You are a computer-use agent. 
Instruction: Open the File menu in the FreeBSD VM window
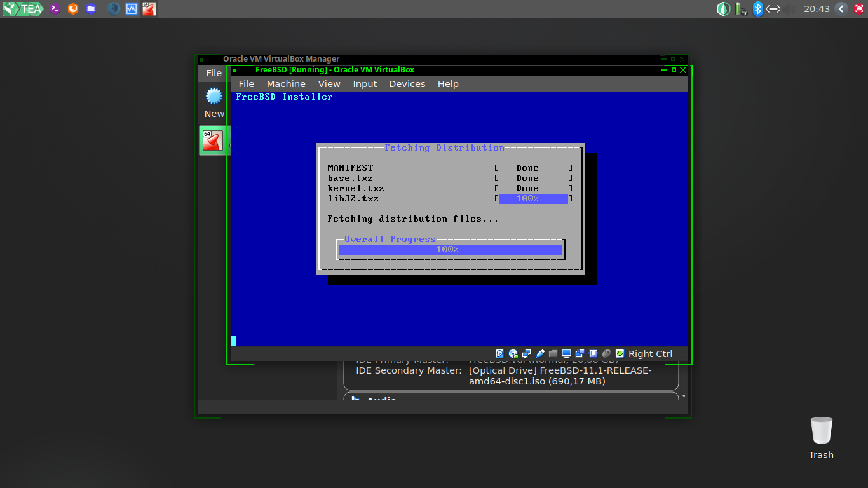tap(247, 84)
